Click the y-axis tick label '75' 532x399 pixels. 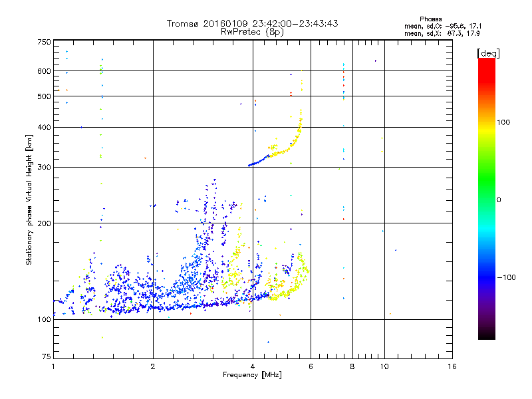pos(47,356)
